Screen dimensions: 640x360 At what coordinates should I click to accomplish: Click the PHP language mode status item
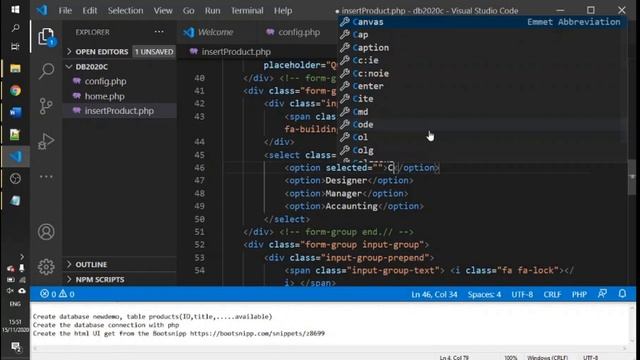[x=579, y=294]
